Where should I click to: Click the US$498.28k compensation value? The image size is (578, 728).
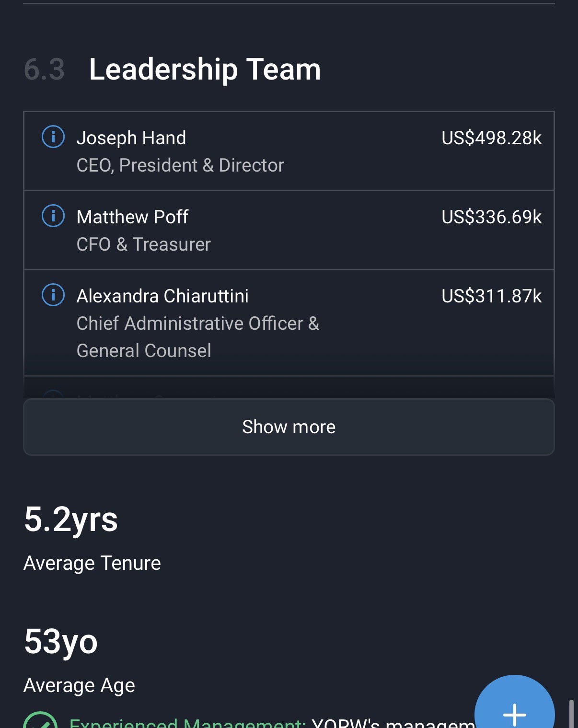coord(491,138)
